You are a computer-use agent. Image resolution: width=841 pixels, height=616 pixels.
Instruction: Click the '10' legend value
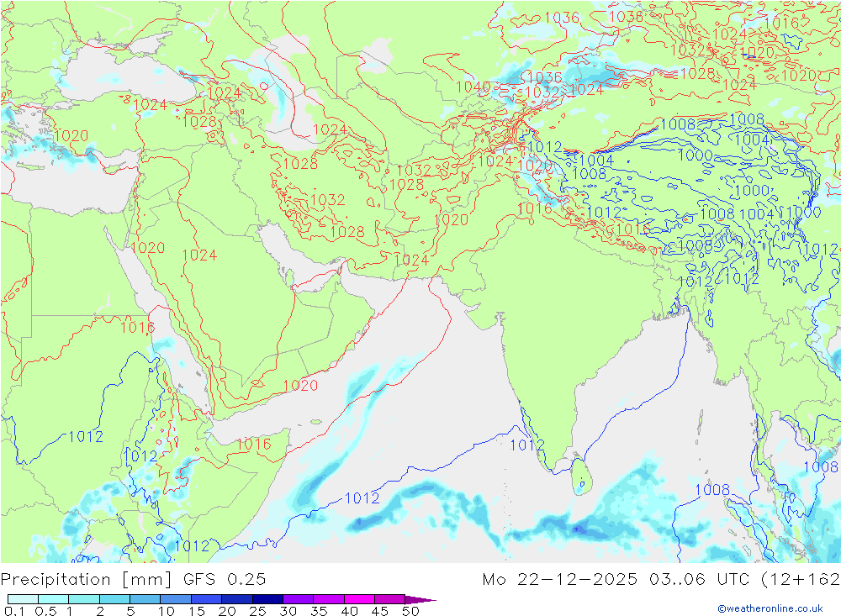pyautogui.click(x=167, y=611)
